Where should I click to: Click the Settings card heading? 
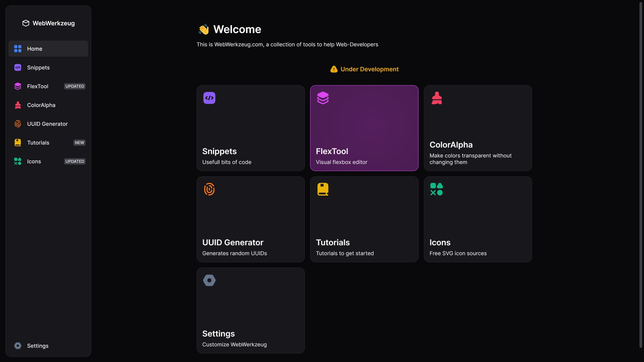coord(219,334)
